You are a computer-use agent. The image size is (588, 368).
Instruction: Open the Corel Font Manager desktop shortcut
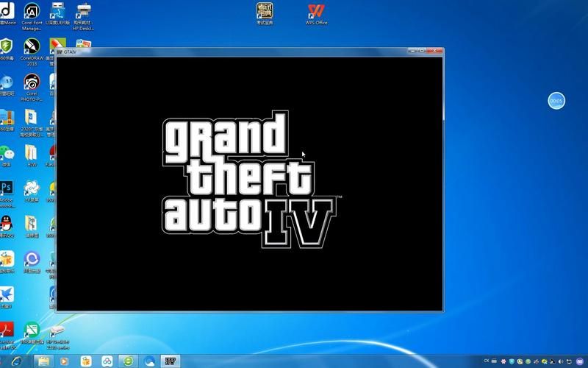(x=32, y=16)
